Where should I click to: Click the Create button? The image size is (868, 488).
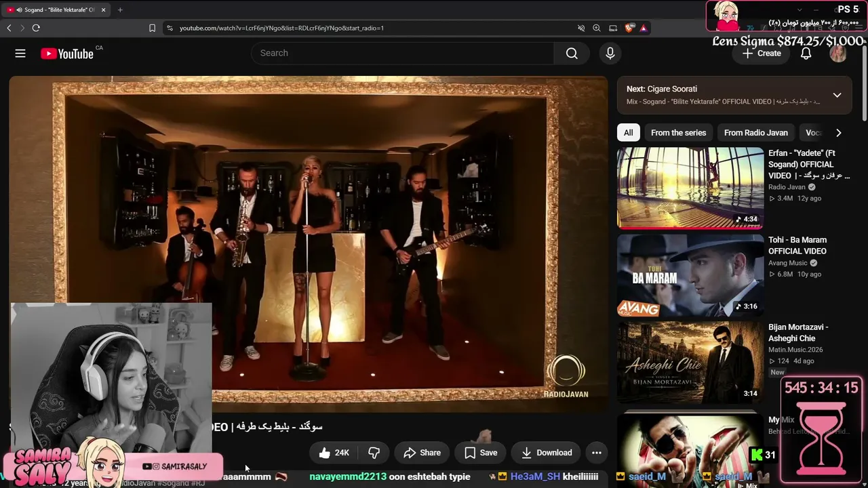[x=762, y=54]
